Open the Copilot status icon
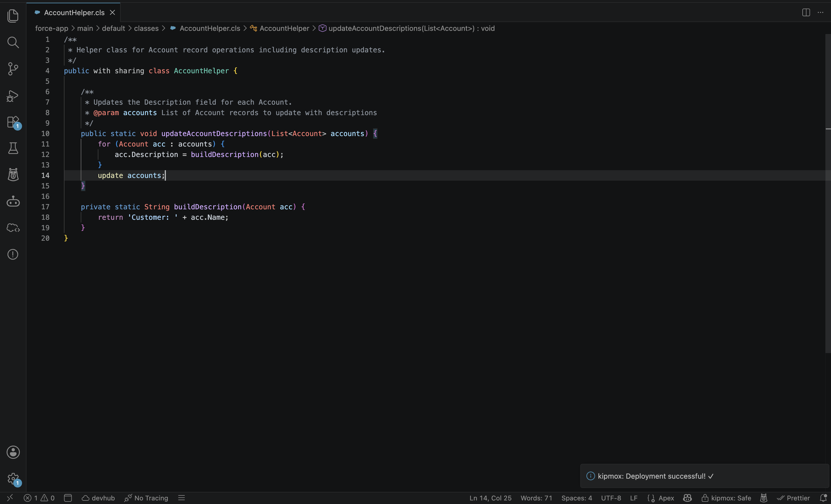The image size is (831, 504). tap(687, 498)
